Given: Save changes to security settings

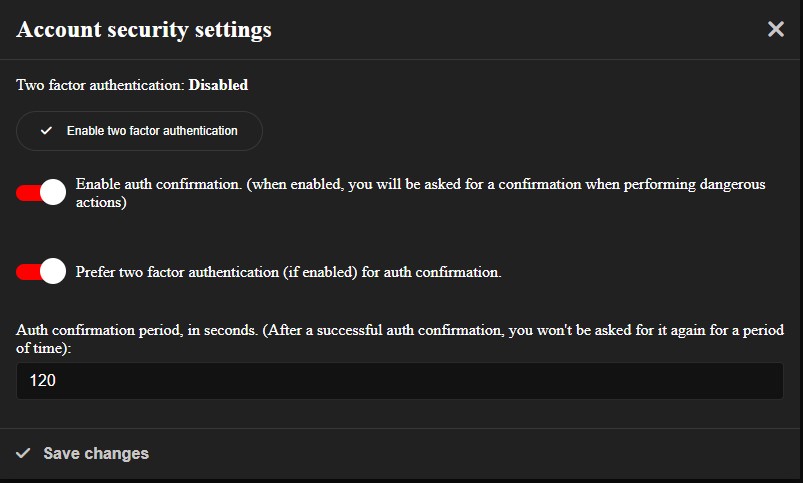Looking at the screenshot, I should pos(82,453).
